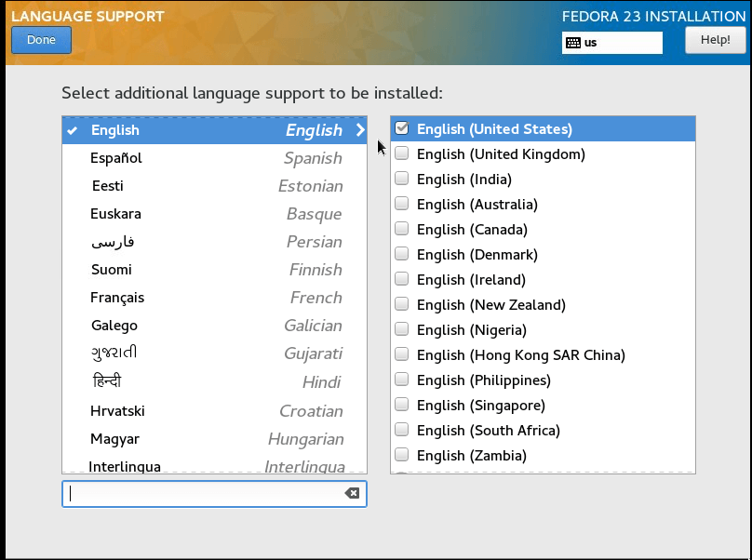Click the English (Singapore) label
752x560 pixels.
pos(481,406)
